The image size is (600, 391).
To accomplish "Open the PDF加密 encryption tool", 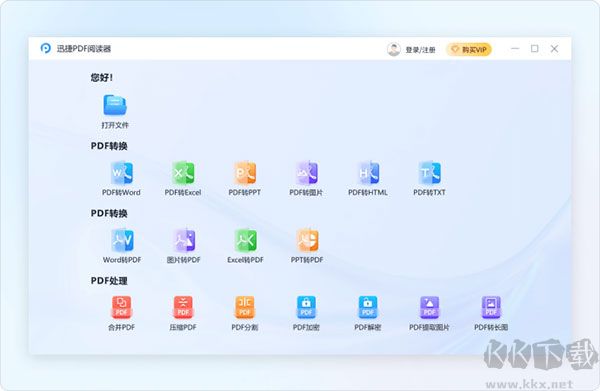I will (306, 307).
